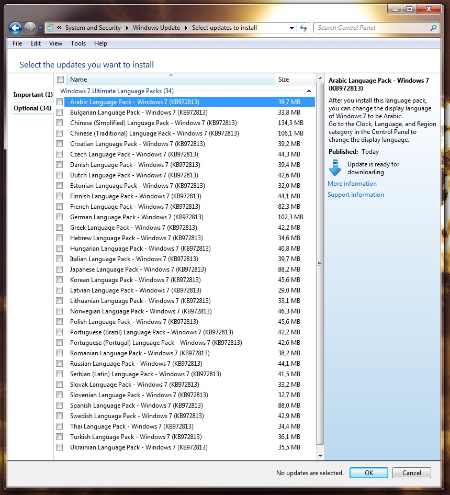This screenshot has height=495, width=450.
Task: Check the Ukrainian Language Pack checkbox
Action: click(x=60, y=447)
